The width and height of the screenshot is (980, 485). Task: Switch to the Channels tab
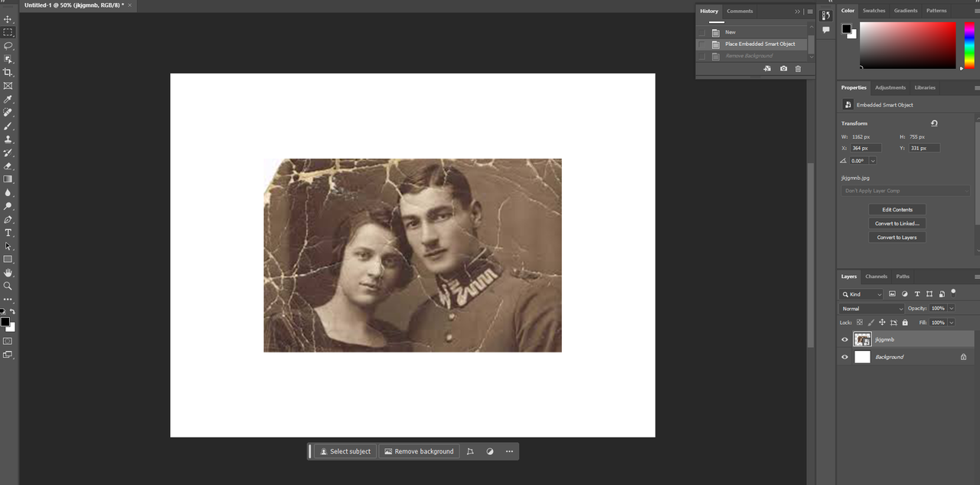tap(876, 277)
